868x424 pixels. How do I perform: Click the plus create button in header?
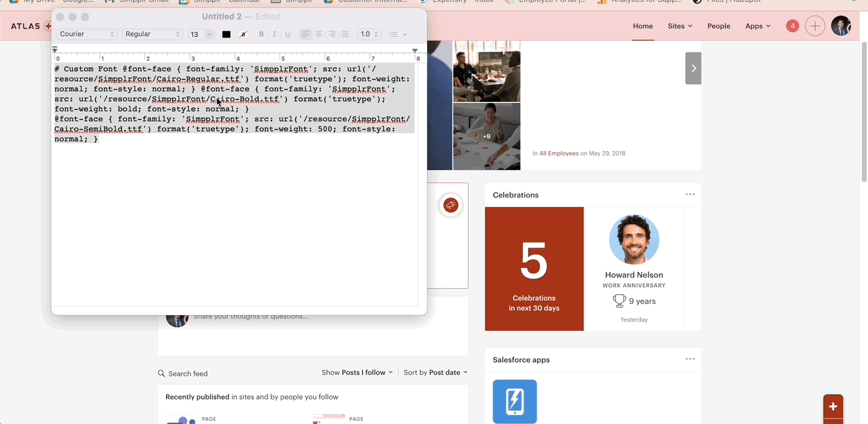tap(815, 26)
